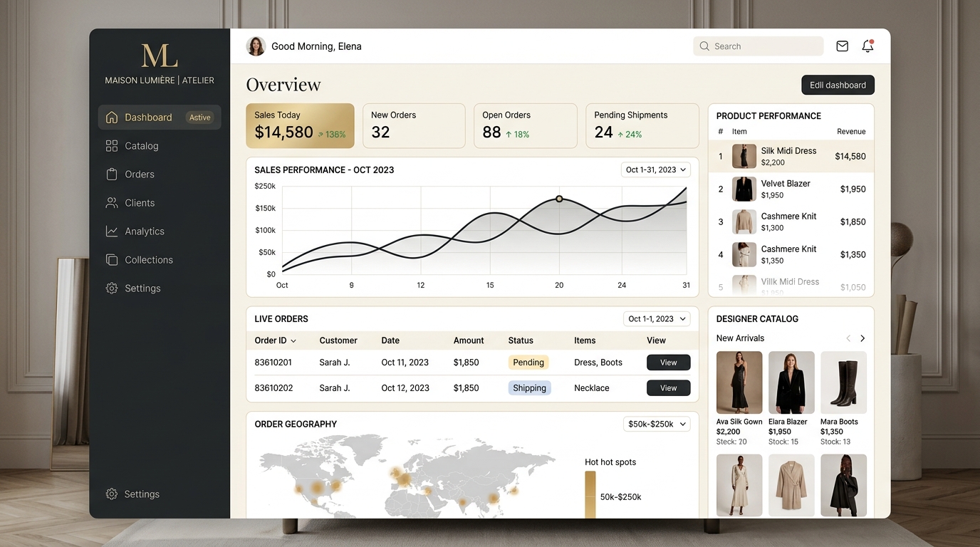This screenshot has width=980, height=547.
Task: Click the Sales Today card
Action: tap(300, 126)
